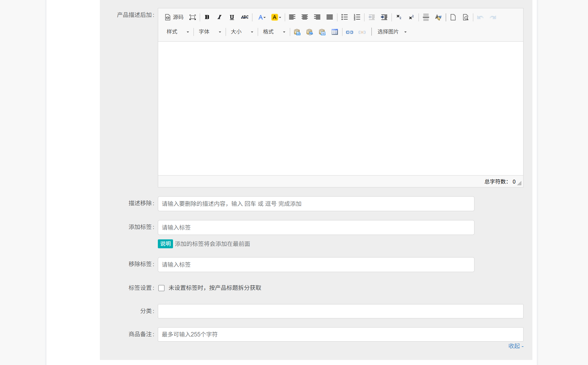Image resolution: width=588 pixels, height=365 pixels.
Task: Maximize the editor with fullscreen icon
Action: pyautogui.click(x=193, y=17)
